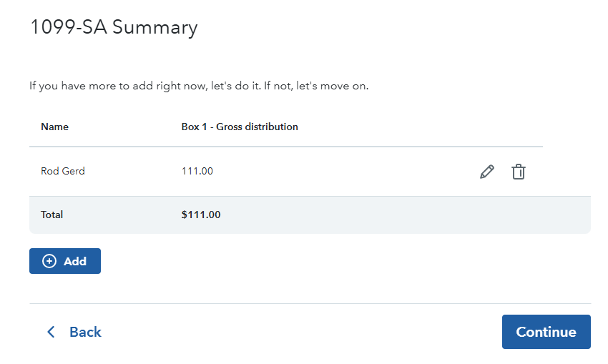The image size is (608, 364).
Task: Click empty space in the Rod Gerd row
Action: point(343,172)
